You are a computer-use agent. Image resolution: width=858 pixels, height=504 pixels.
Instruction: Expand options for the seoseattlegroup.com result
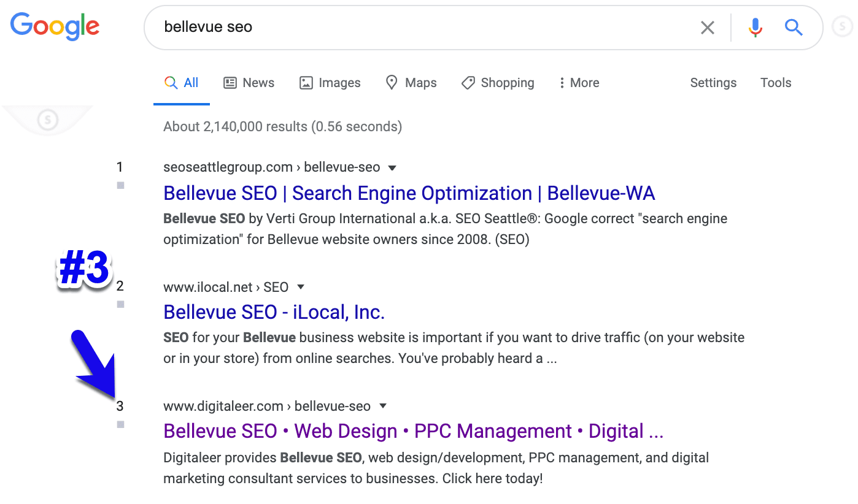392,167
